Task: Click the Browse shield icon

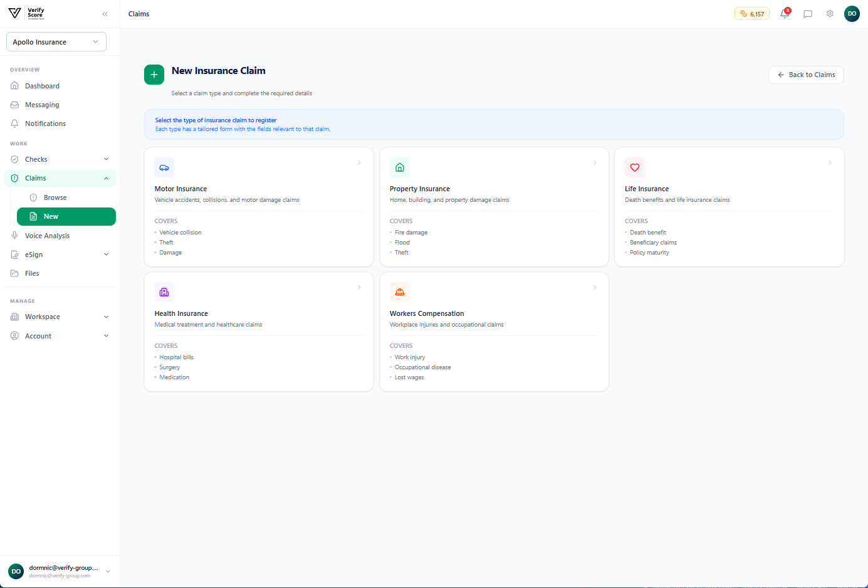Action: (x=33, y=197)
